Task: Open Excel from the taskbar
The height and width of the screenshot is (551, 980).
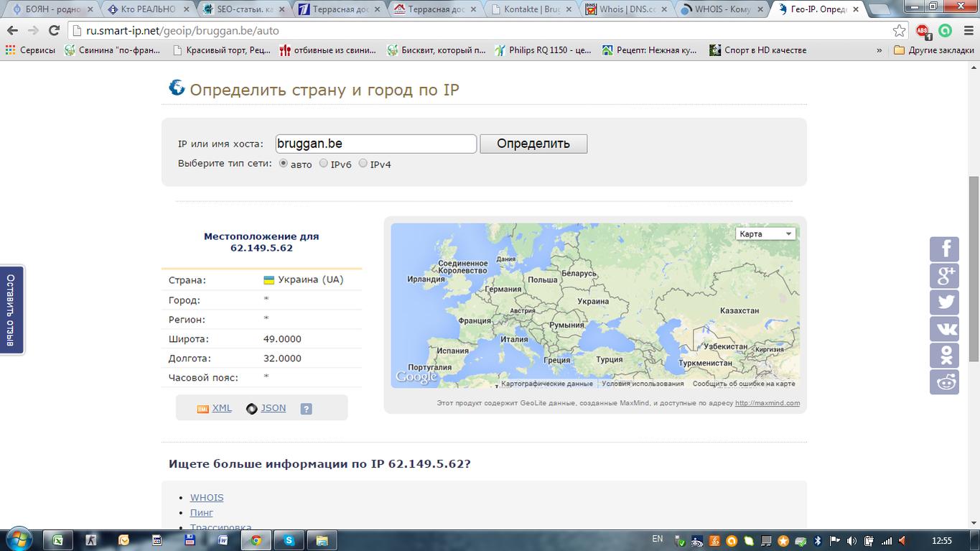Action: click(57, 540)
